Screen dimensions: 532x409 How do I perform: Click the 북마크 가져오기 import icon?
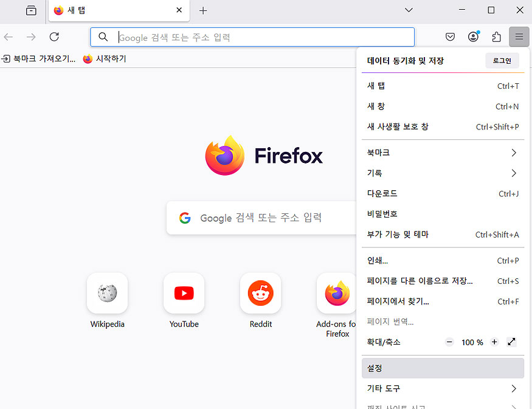[x=5, y=59]
